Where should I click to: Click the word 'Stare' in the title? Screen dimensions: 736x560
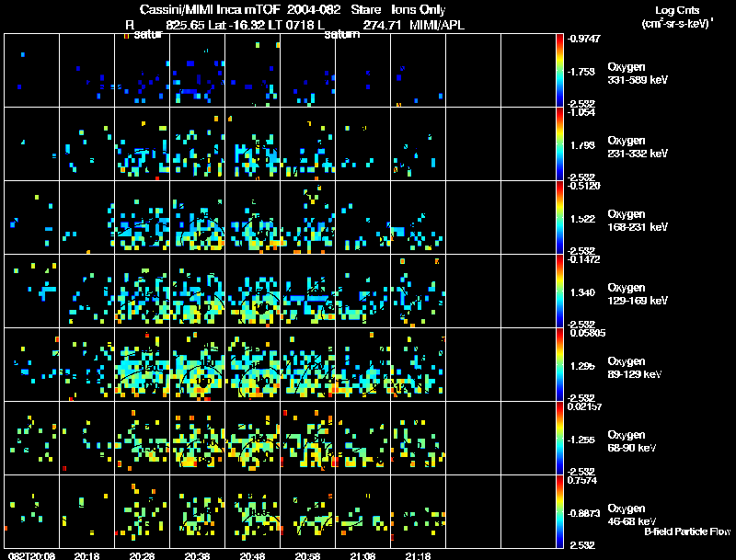[x=365, y=10]
